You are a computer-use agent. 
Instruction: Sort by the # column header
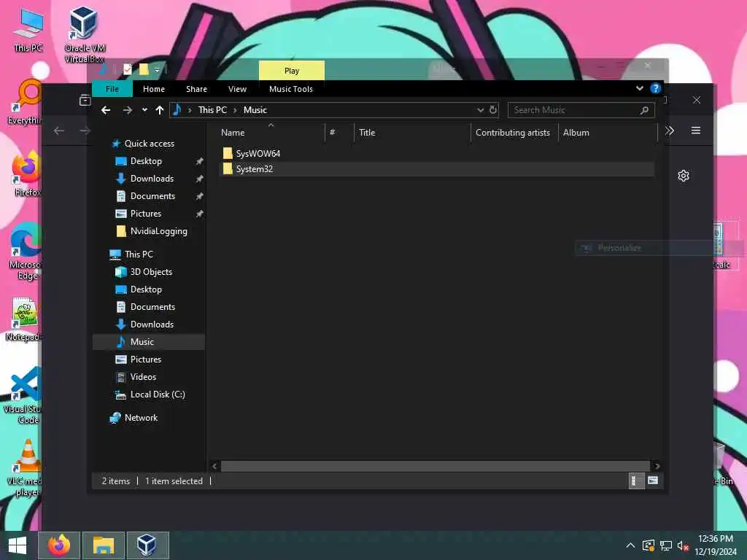coord(339,133)
